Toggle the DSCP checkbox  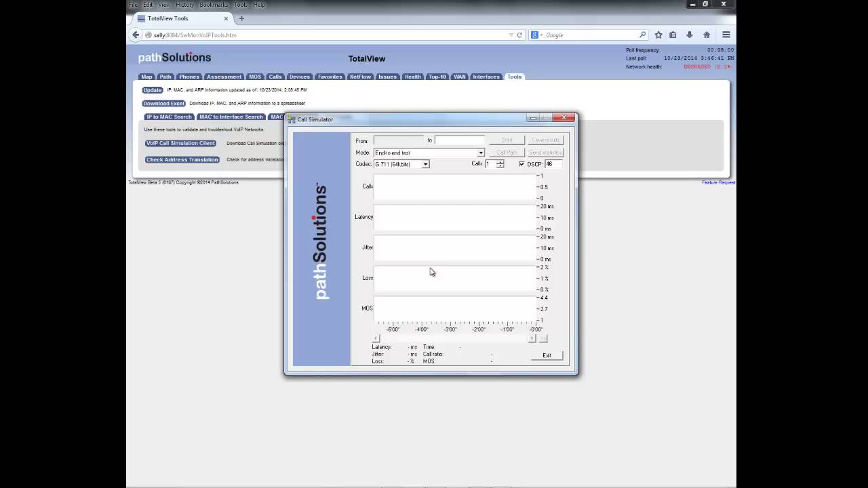[521, 164]
